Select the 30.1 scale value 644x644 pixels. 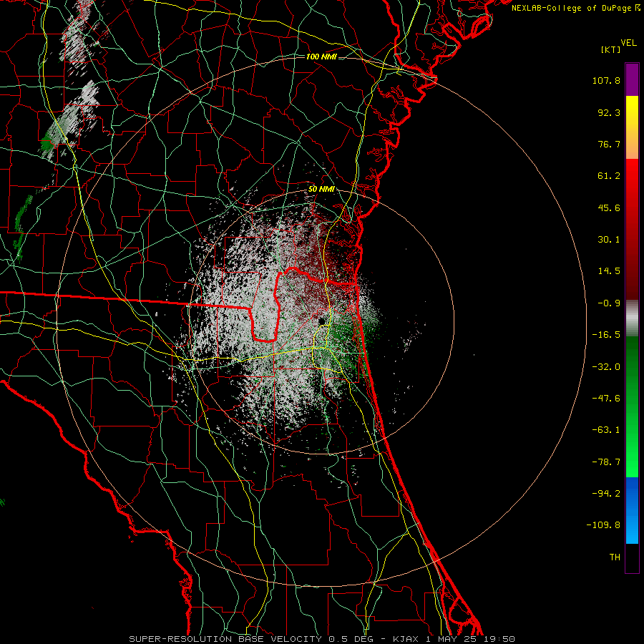609,240
